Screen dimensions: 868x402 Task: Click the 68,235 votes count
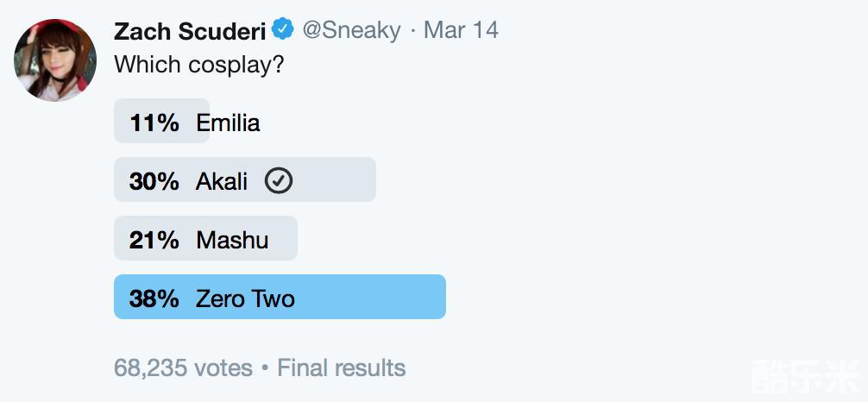(183, 367)
